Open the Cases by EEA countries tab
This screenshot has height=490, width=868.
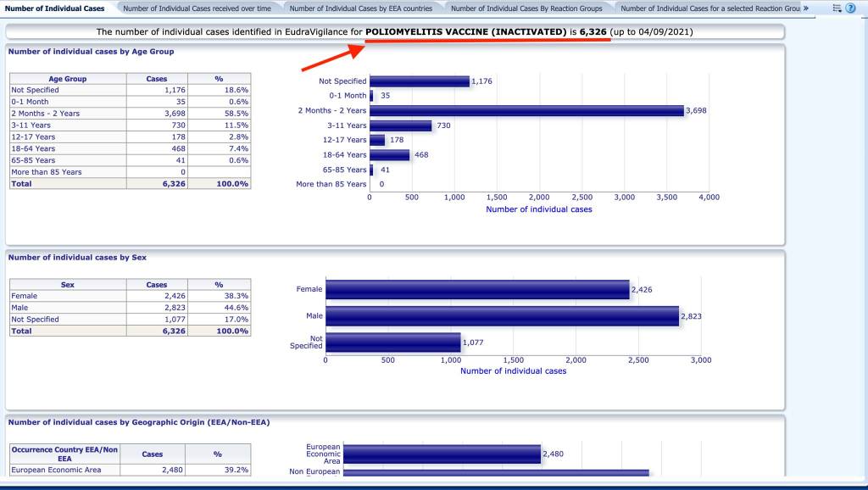click(x=361, y=8)
